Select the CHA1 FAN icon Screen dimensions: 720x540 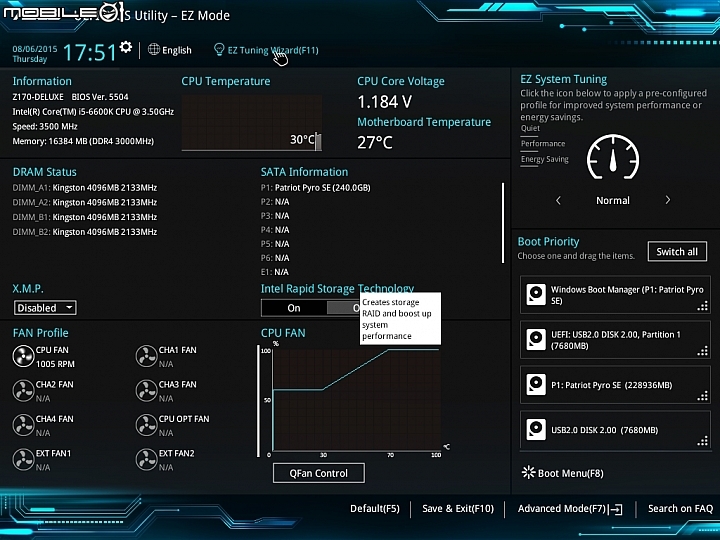pos(146,356)
